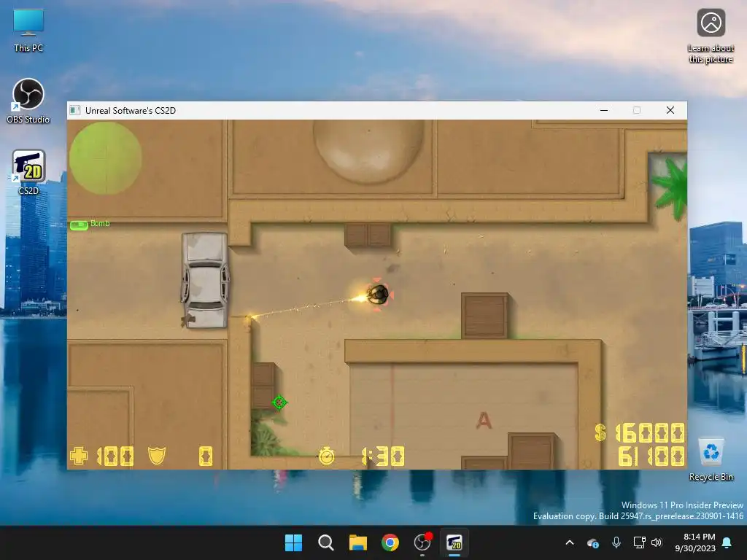747x560 pixels.
Task: Click the health cross HUD icon
Action: 79,456
